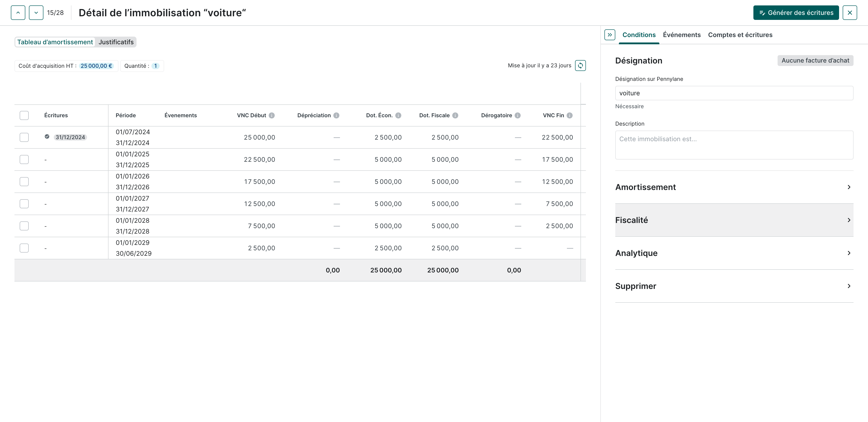Click the Aucune facture d'achat badge

[x=815, y=61]
